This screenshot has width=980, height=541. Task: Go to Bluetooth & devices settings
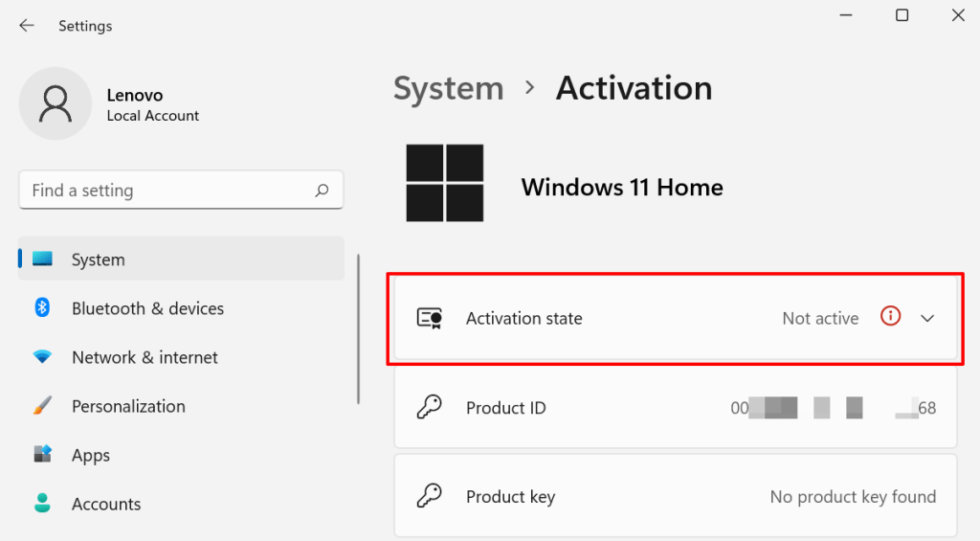click(147, 308)
